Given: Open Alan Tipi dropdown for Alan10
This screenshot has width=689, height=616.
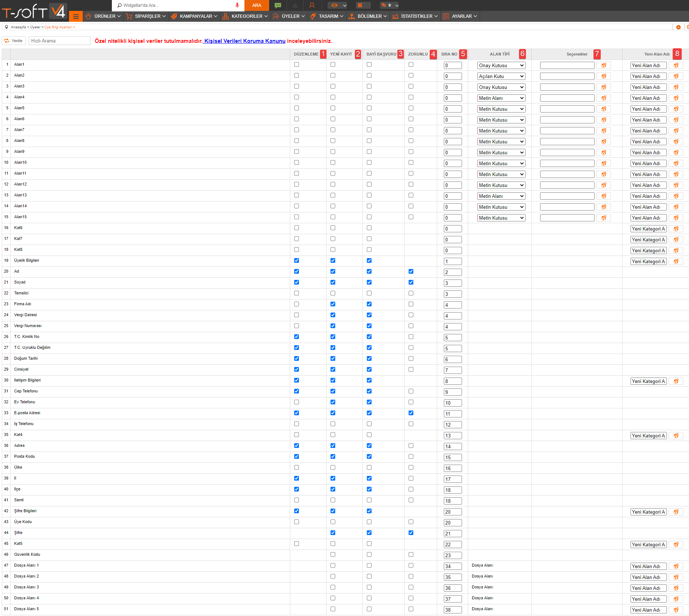Looking at the screenshot, I should (501, 163).
